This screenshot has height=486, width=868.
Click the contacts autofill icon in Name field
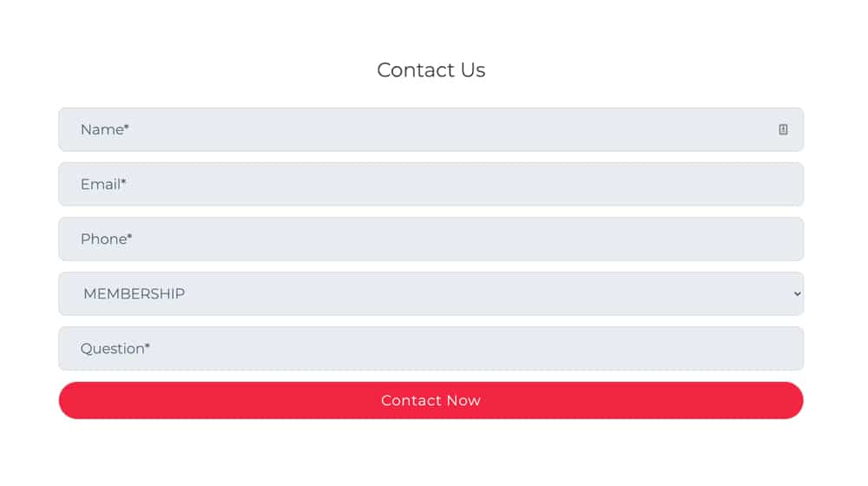click(x=783, y=129)
